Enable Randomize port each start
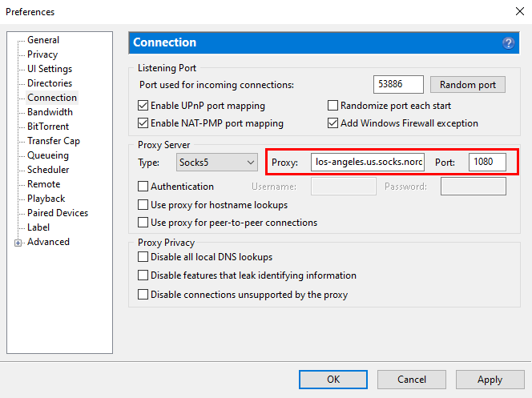532x398 pixels. tap(333, 106)
